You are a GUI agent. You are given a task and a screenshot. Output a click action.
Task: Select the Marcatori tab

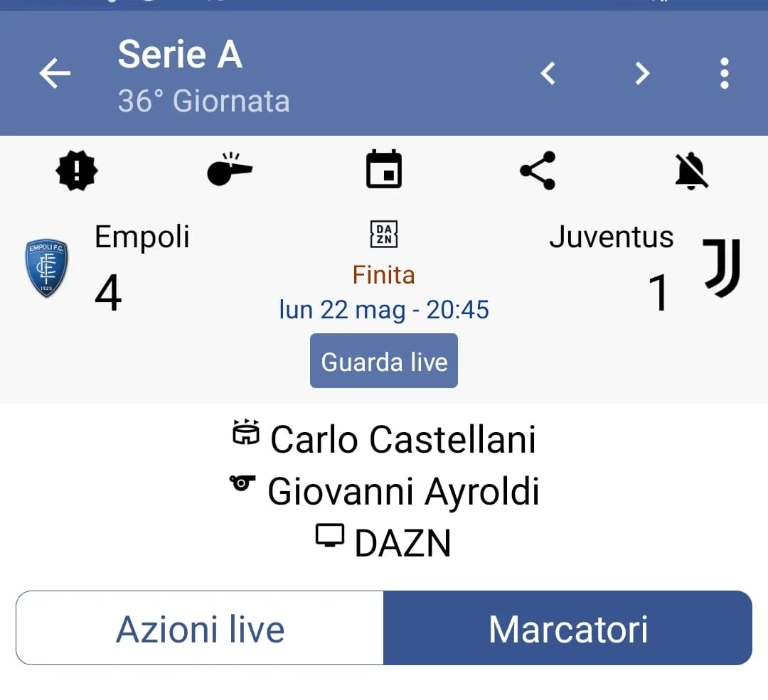[567, 628]
